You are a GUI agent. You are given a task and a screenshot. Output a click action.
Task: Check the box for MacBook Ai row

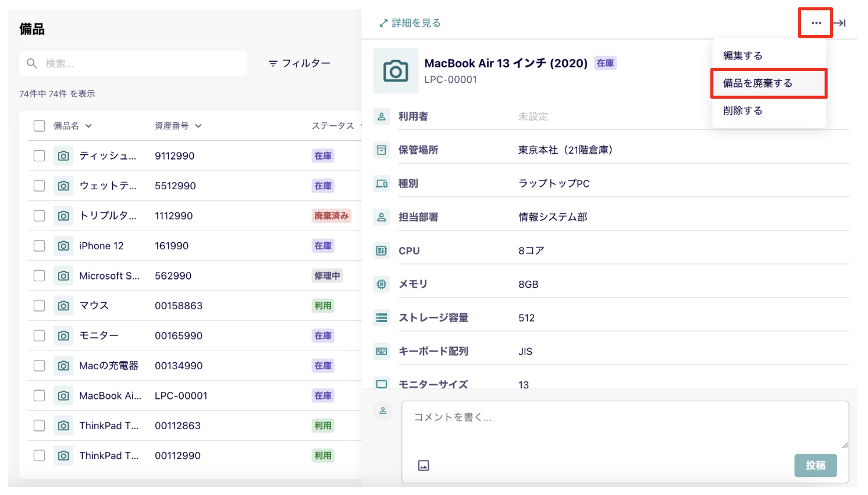point(40,396)
